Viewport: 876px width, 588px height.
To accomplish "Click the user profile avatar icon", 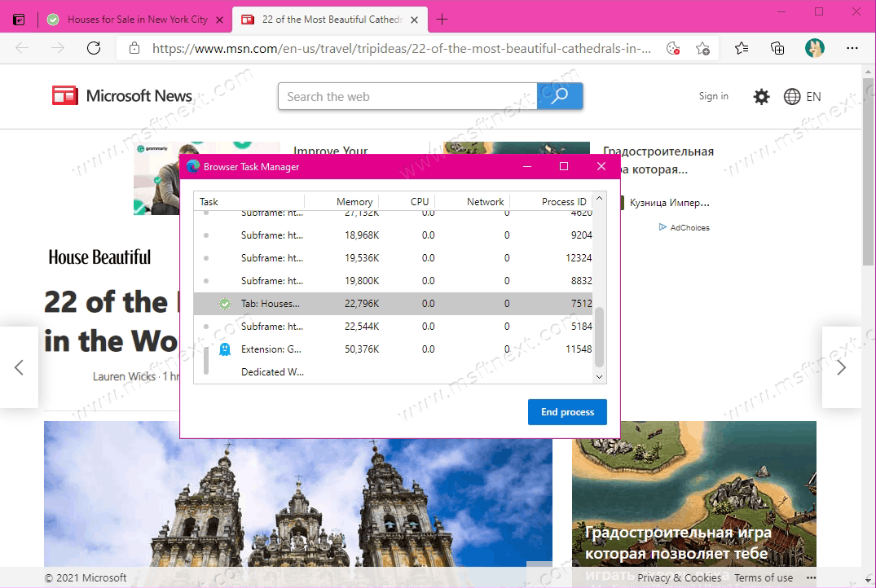I will [815, 49].
